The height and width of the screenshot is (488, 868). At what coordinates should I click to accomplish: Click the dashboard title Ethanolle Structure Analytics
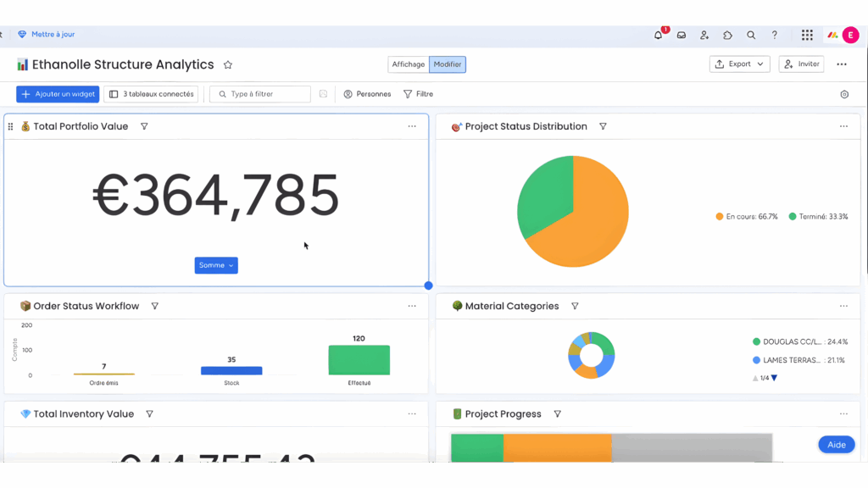click(x=123, y=64)
